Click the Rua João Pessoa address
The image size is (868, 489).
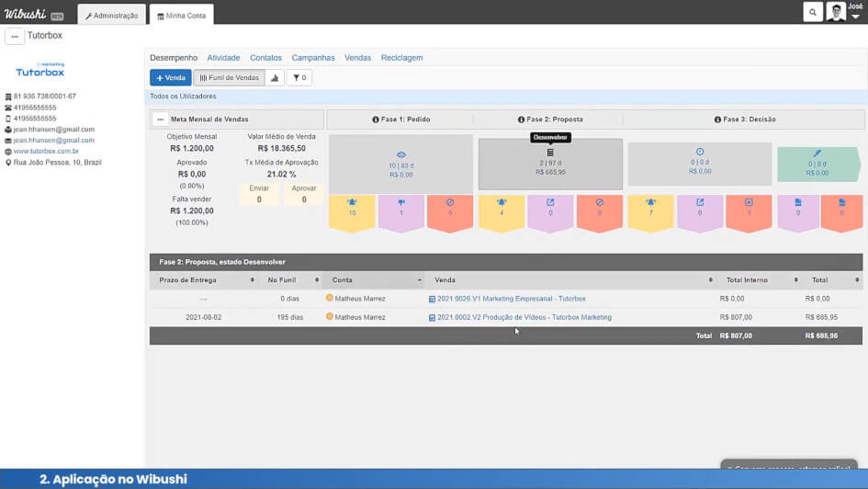click(57, 163)
